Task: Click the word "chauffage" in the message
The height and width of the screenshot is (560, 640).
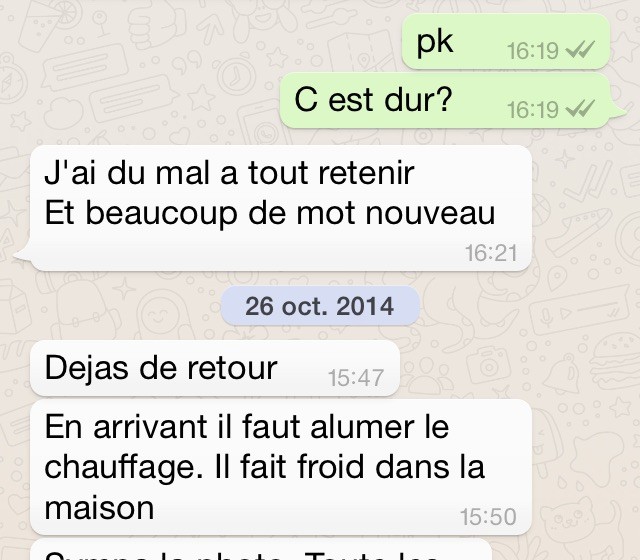Action: click(120, 468)
